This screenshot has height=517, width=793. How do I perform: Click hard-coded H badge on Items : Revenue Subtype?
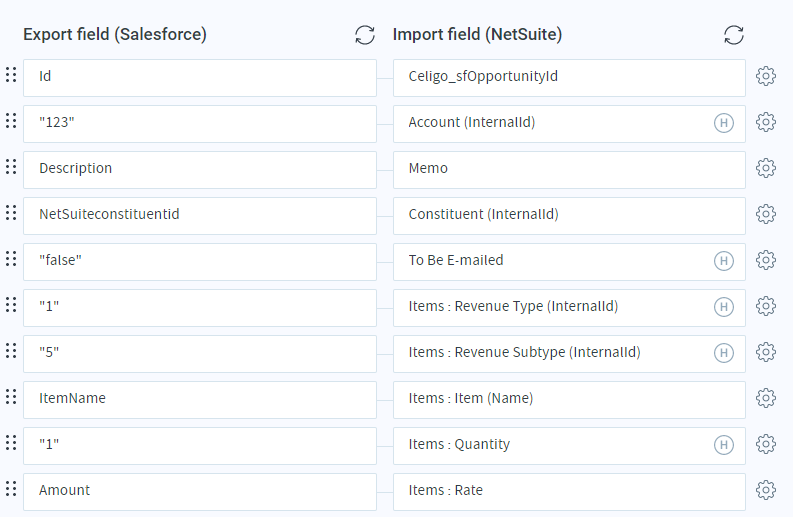point(724,353)
